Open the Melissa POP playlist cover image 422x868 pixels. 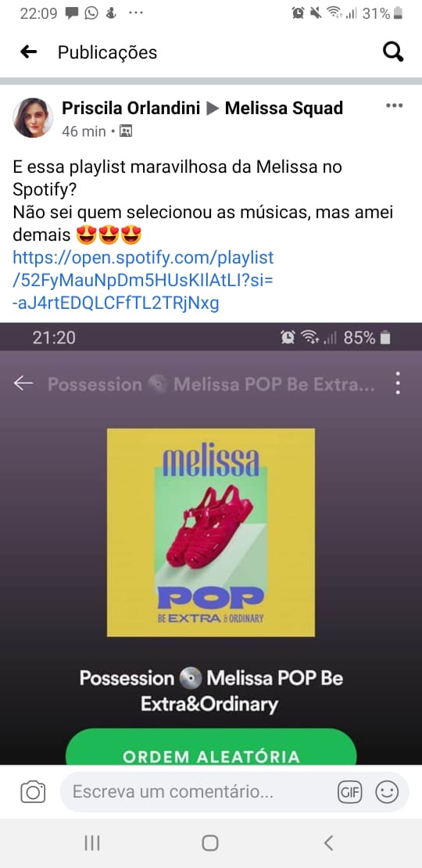pos(211,533)
